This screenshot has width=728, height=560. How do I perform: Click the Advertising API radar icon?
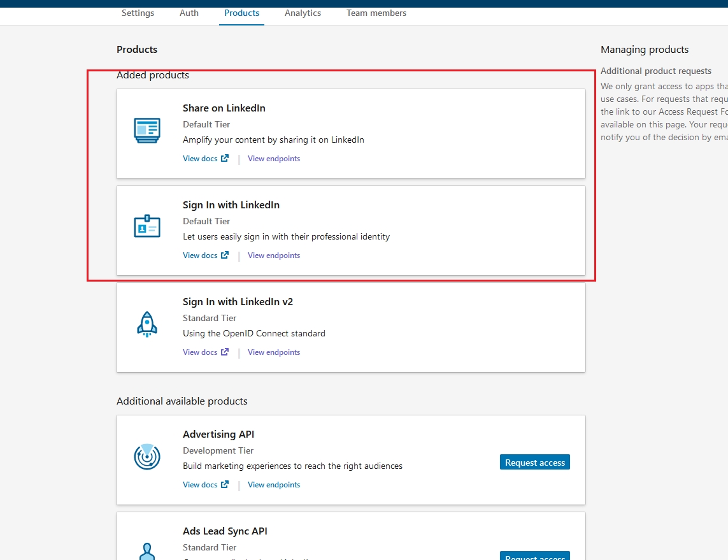(x=147, y=457)
